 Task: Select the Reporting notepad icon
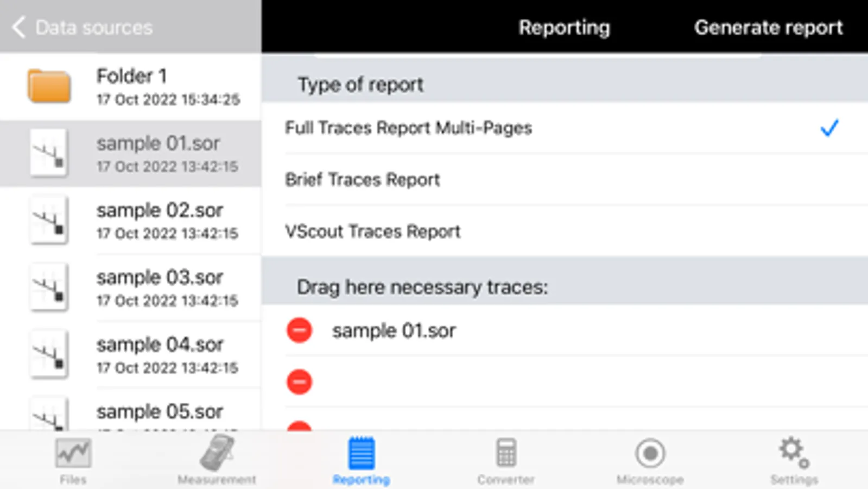point(361,453)
